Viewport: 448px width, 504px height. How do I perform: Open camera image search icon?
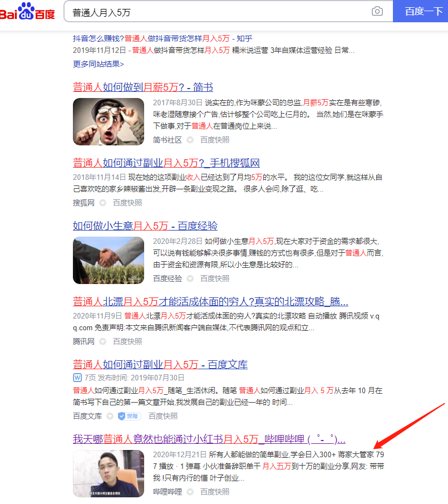377,11
